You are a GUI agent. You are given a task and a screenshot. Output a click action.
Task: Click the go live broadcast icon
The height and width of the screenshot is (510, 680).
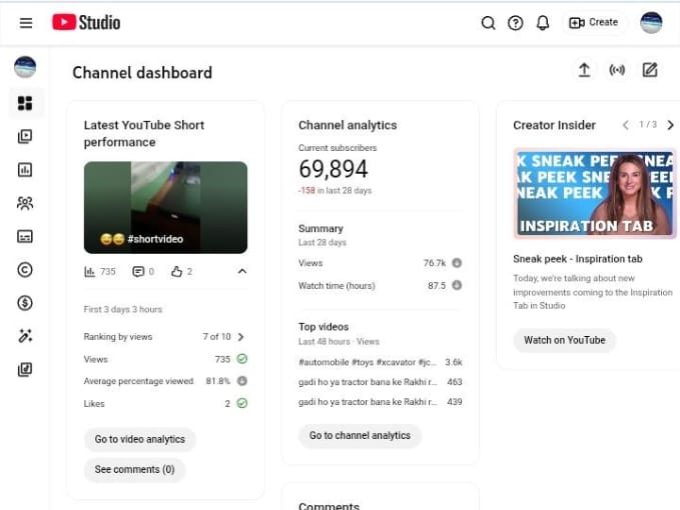click(617, 70)
